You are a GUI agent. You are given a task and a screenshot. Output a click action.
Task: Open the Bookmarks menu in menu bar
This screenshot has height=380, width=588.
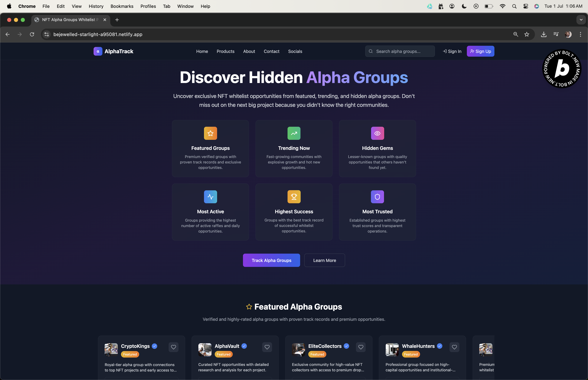(122, 6)
